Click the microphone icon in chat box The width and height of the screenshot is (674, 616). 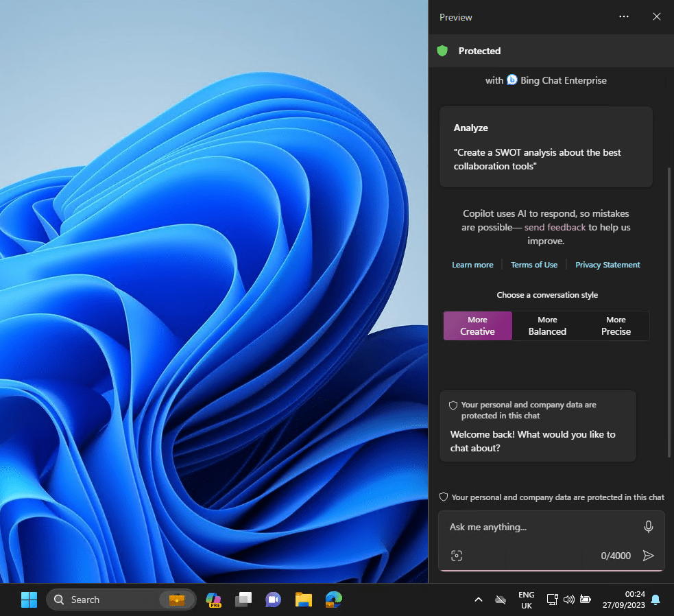(x=648, y=527)
